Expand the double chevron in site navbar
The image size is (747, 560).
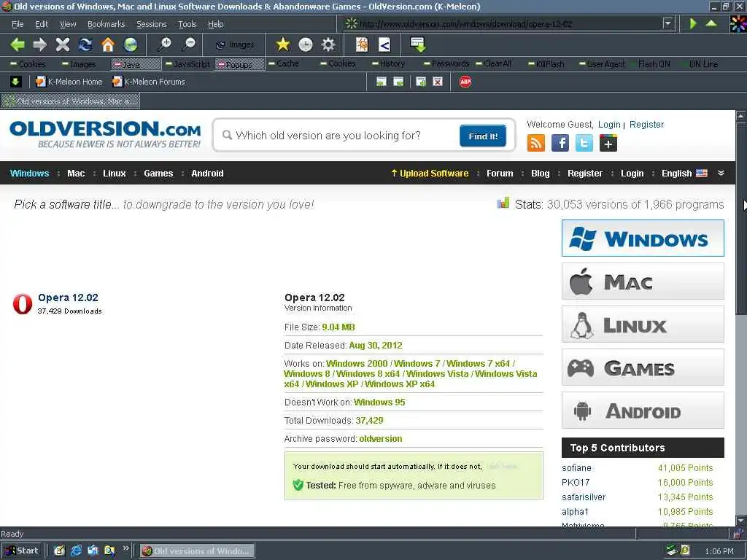pos(721,174)
